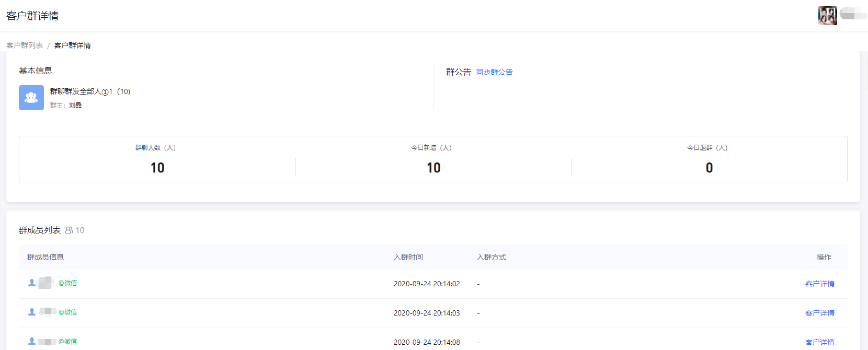This screenshot has width=868, height=350.
Task: Click the blue group chat avatar icon
Action: pos(31,98)
